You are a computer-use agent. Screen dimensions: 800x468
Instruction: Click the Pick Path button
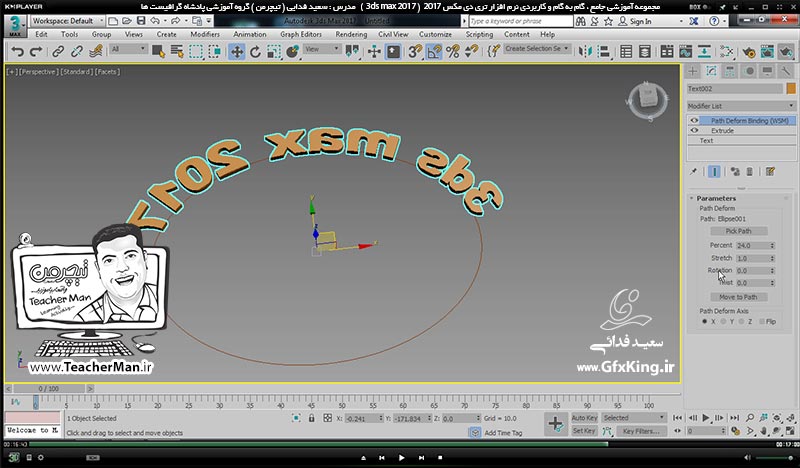coord(738,231)
